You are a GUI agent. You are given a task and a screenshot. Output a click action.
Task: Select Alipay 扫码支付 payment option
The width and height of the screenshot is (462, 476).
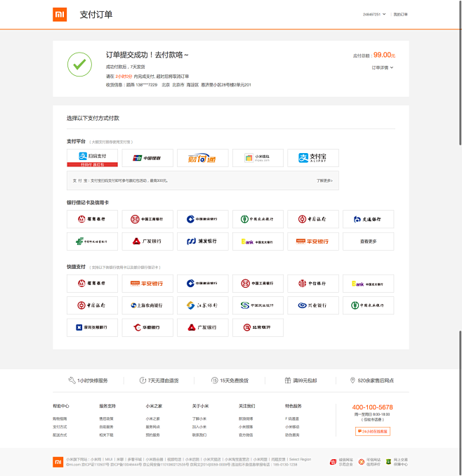(x=92, y=158)
